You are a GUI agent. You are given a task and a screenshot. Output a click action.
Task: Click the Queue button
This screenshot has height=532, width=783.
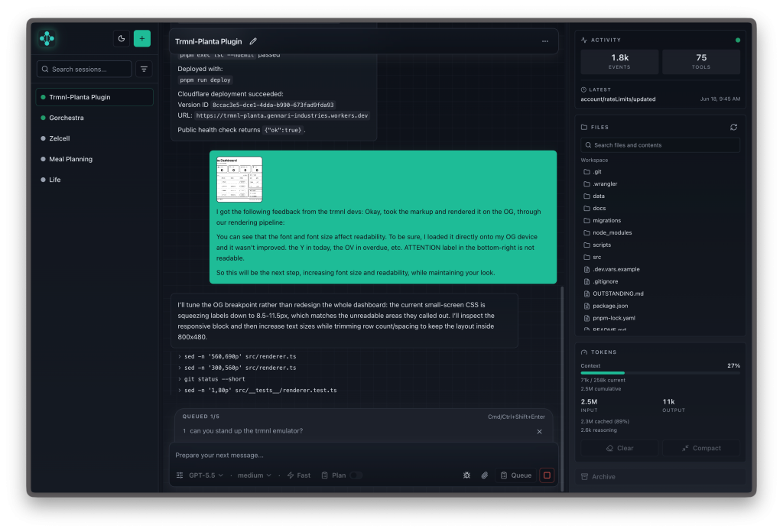click(516, 475)
